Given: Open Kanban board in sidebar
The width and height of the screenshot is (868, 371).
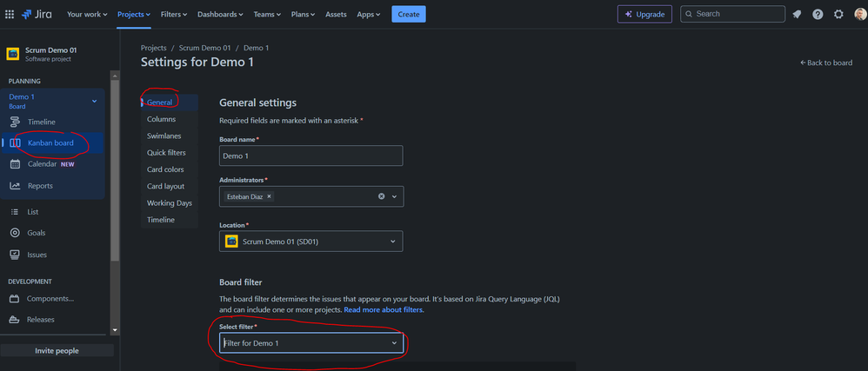Looking at the screenshot, I should (x=52, y=142).
